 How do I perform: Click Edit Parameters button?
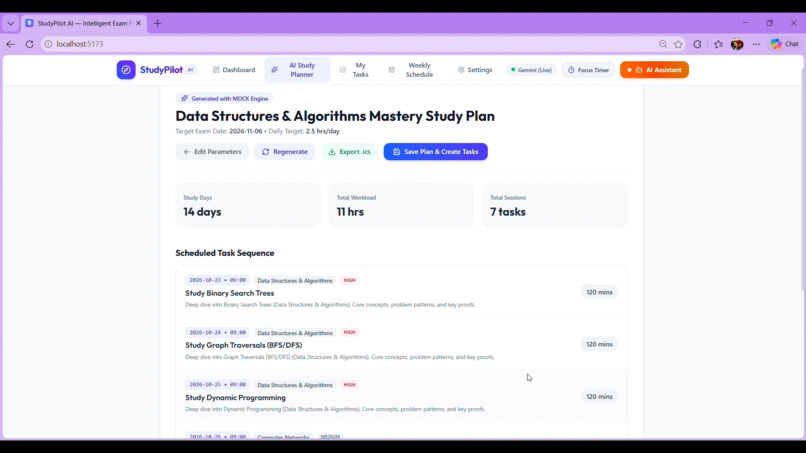coord(212,152)
